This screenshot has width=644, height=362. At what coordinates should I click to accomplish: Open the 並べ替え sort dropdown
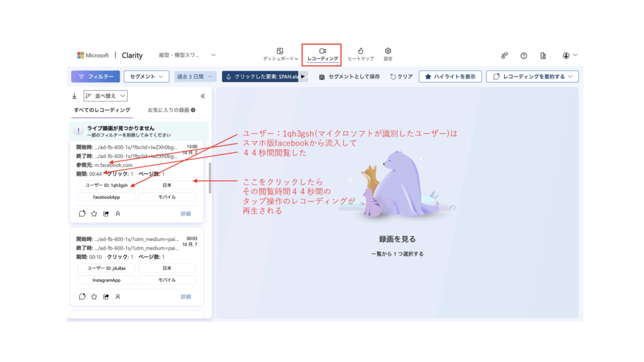point(106,96)
